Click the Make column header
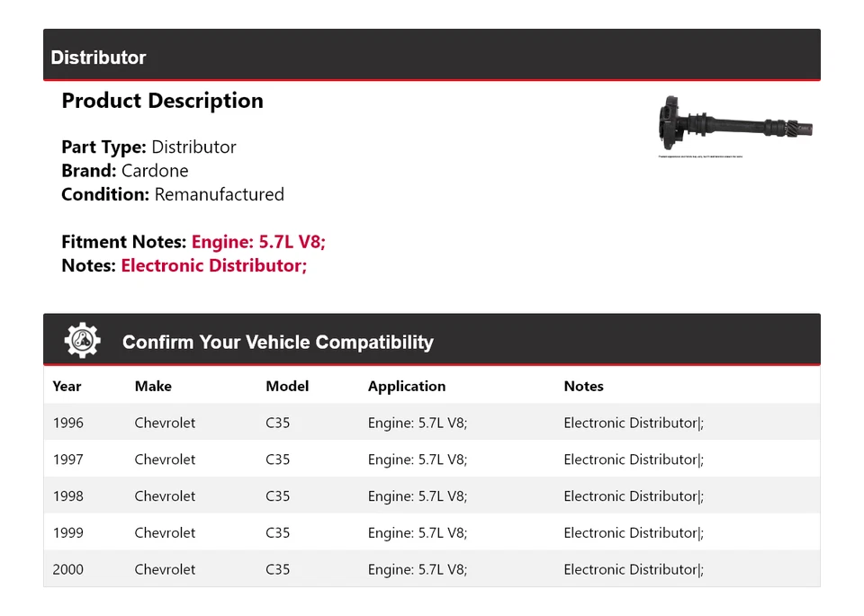Viewport: 864px width, 616px height. (x=153, y=386)
